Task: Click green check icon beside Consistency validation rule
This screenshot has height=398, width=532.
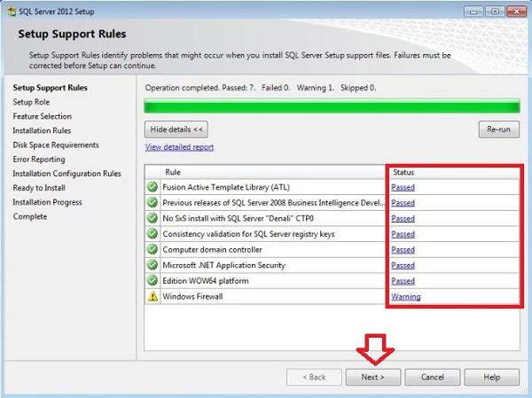Action: tap(153, 234)
